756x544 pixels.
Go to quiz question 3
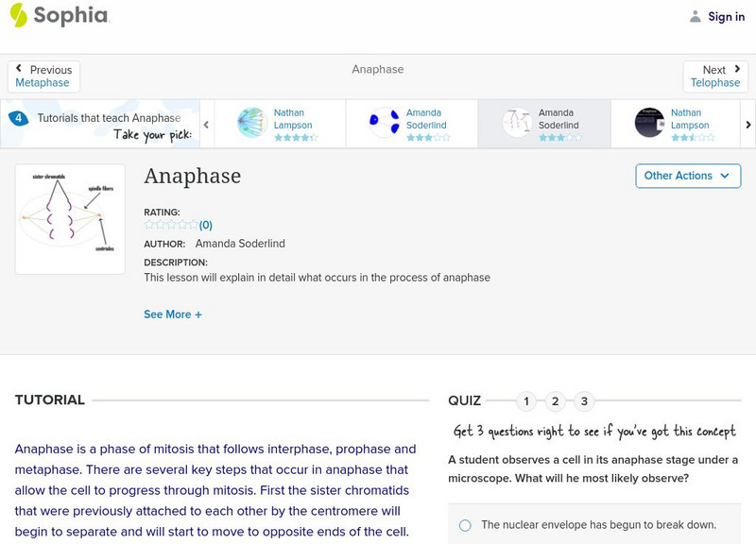(584, 401)
